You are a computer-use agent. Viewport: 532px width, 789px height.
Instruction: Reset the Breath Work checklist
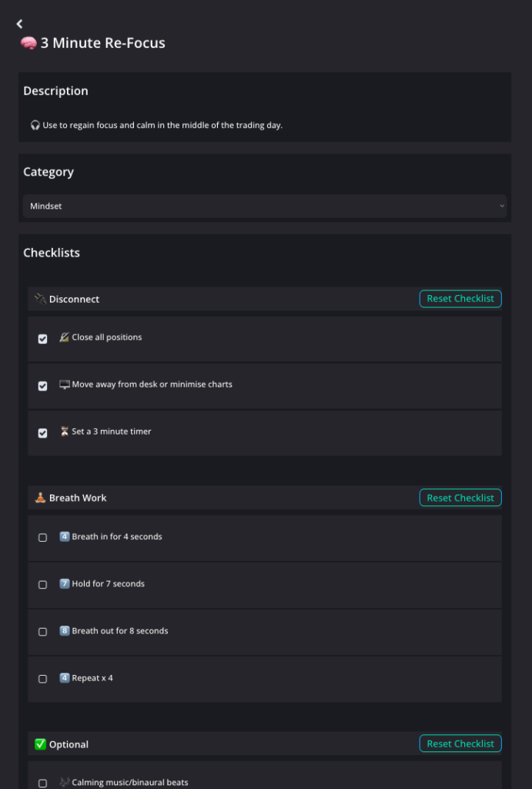pyautogui.click(x=460, y=498)
